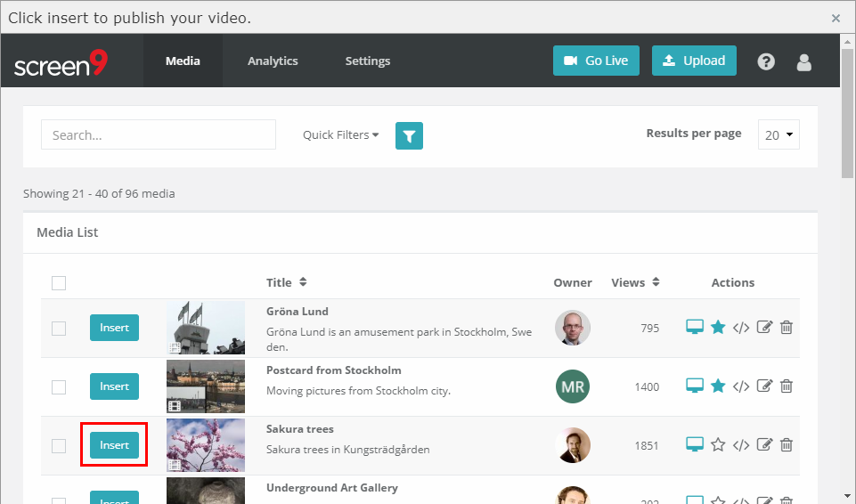Preview Gröna Lund with monitor icon

pyautogui.click(x=695, y=328)
